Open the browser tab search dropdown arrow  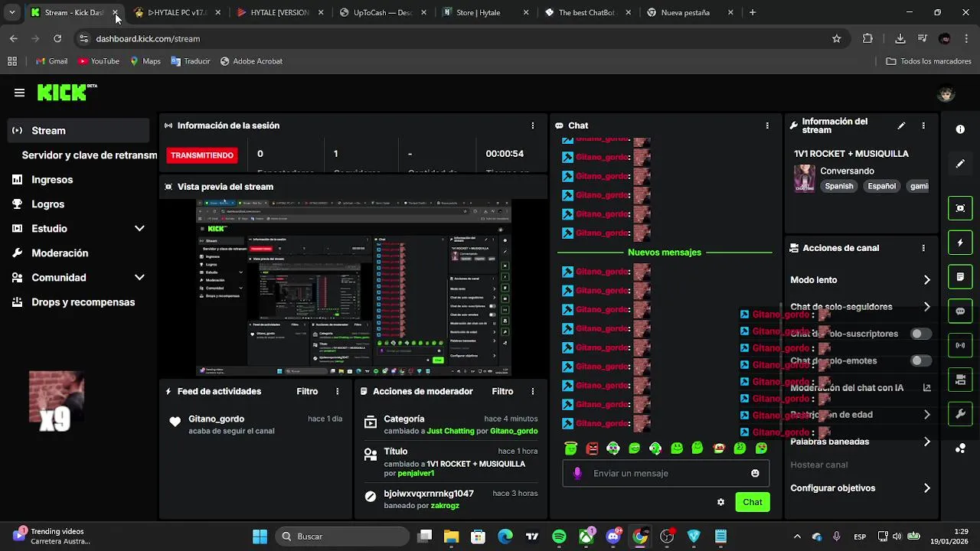pos(12,12)
